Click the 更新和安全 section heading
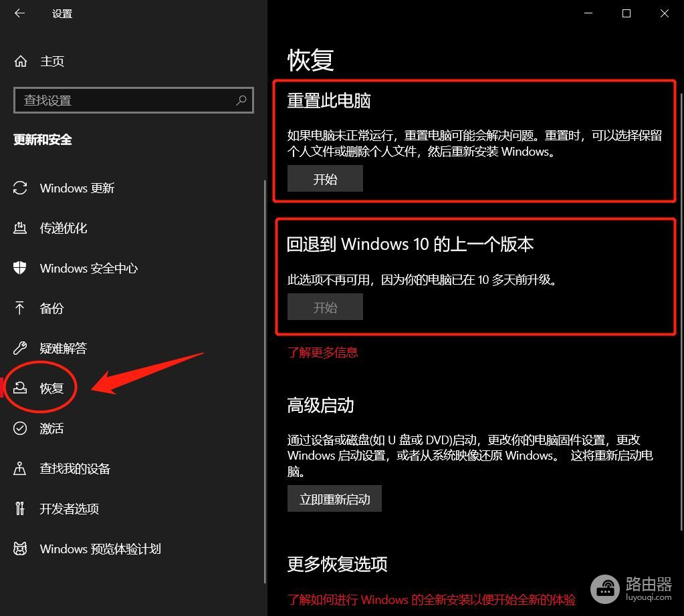 click(43, 140)
